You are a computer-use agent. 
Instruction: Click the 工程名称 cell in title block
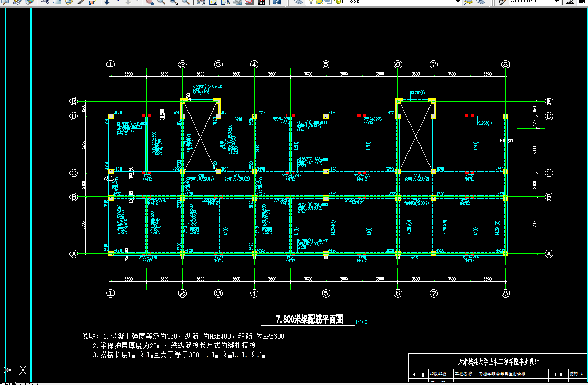[x=463, y=374]
